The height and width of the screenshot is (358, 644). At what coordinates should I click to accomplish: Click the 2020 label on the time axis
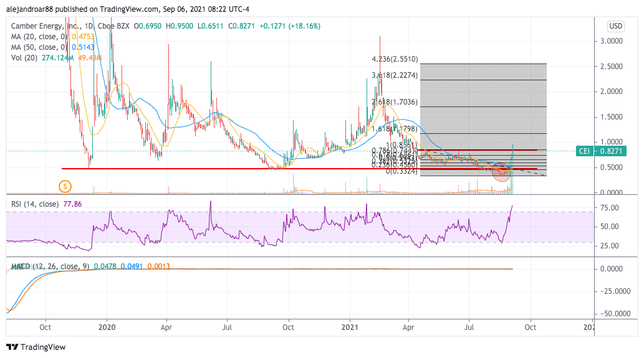click(107, 327)
